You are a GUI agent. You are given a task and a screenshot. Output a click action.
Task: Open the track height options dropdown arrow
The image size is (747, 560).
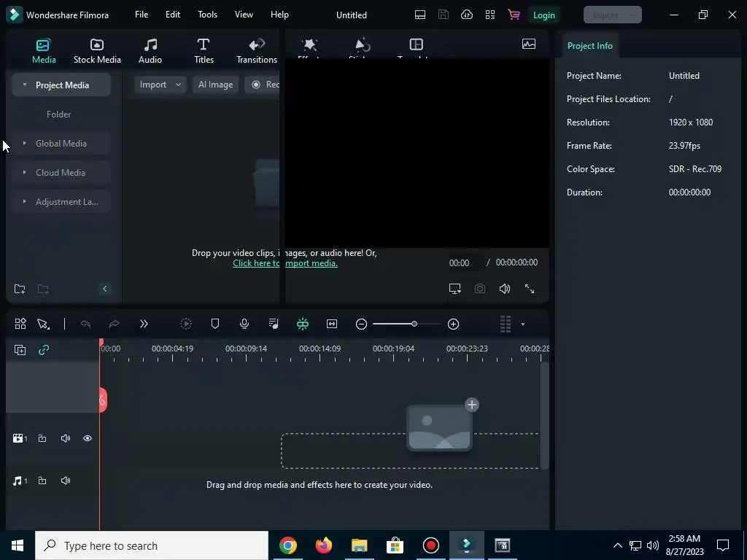click(522, 324)
